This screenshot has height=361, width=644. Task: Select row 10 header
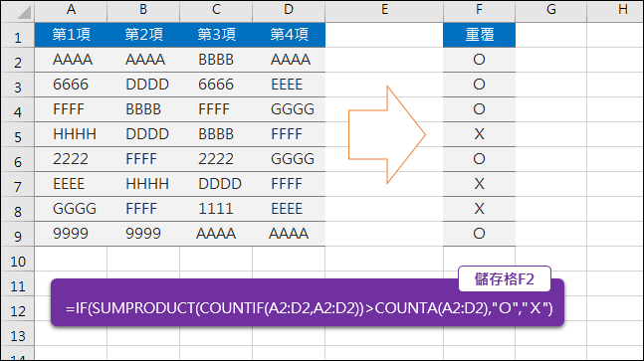(x=18, y=260)
